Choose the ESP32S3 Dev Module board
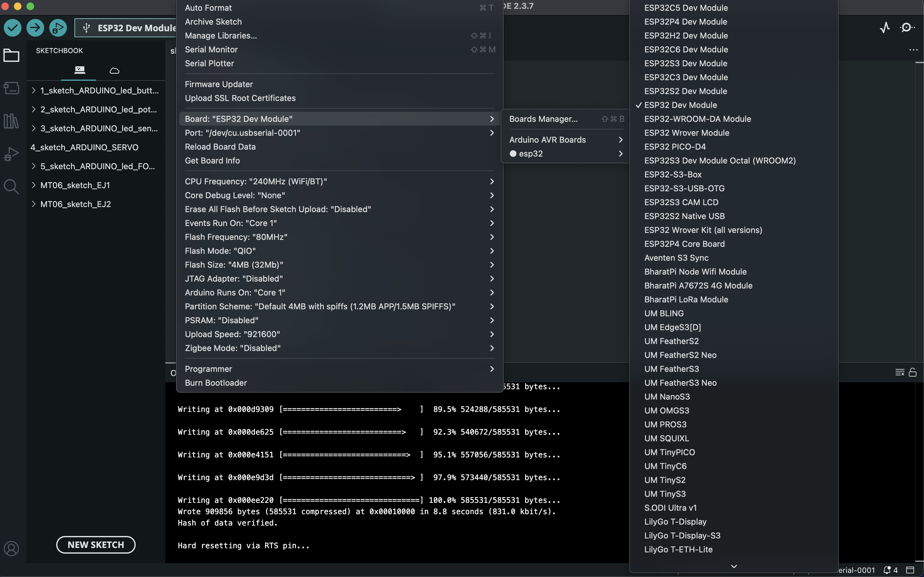The height and width of the screenshot is (577, 924). (x=685, y=63)
